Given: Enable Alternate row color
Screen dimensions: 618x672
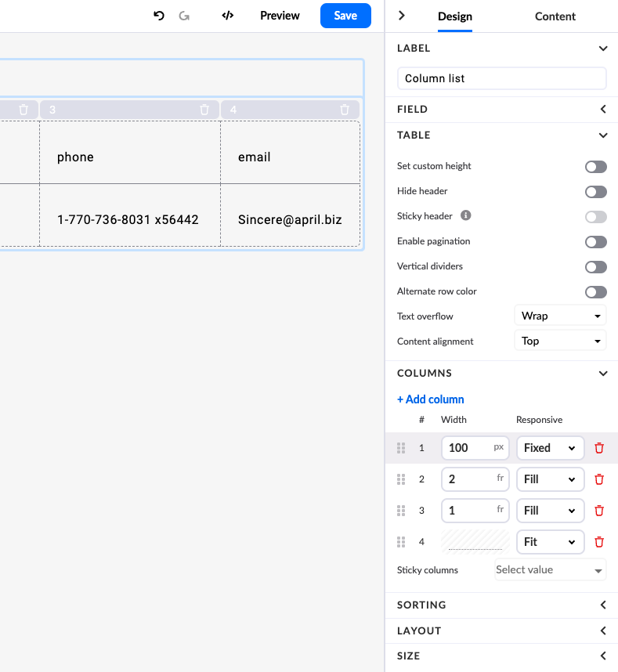Looking at the screenshot, I should pos(596,292).
